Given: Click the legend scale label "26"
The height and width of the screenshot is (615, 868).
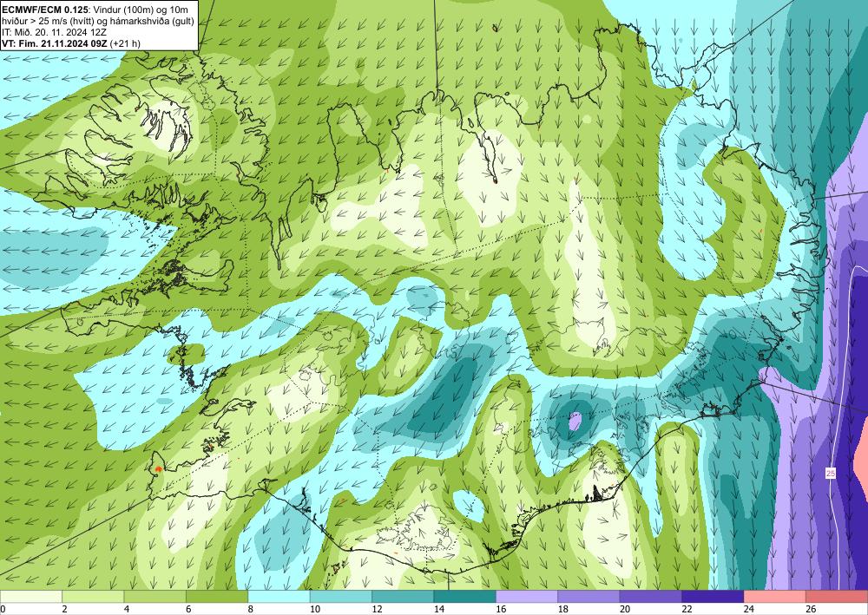Looking at the screenshot, I should 811,609.
